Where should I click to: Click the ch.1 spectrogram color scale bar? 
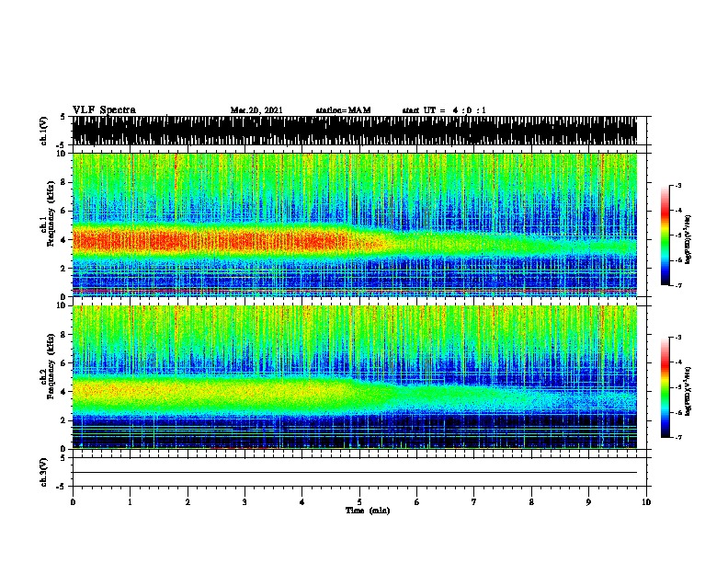coord(665,236)
